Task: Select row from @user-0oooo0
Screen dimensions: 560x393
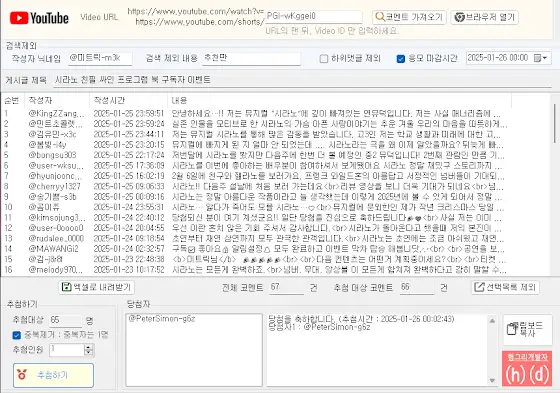Action: [255, 228]
